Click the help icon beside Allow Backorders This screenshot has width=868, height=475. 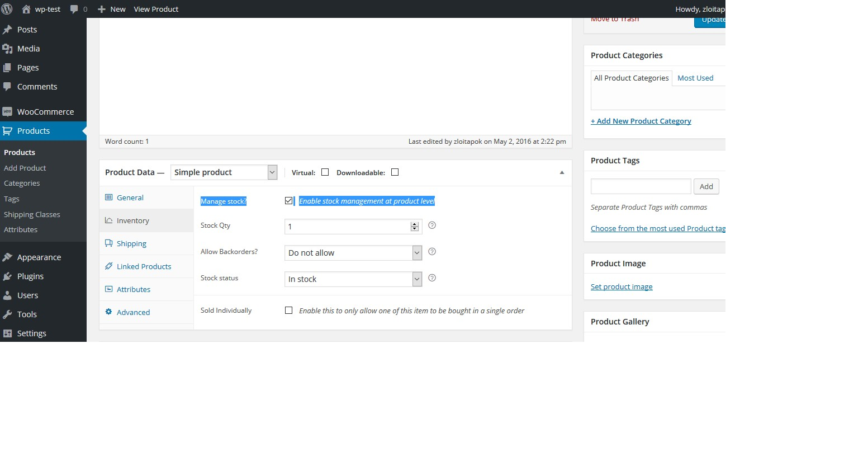tap(432, 252)
